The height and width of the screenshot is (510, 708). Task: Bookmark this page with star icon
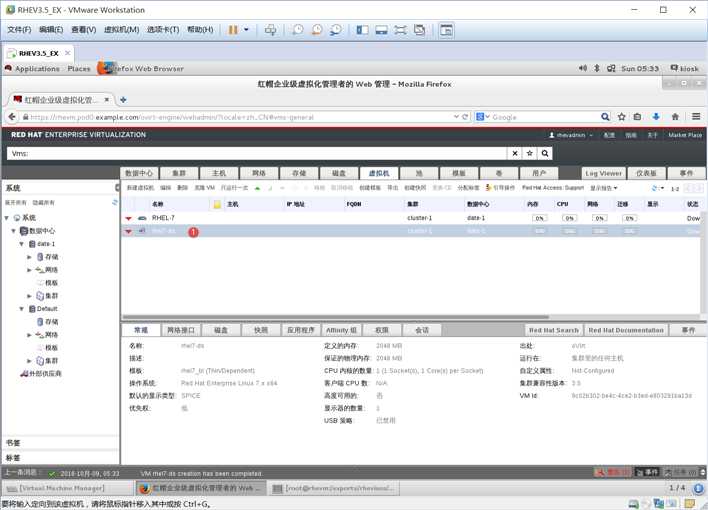(621, 117)
